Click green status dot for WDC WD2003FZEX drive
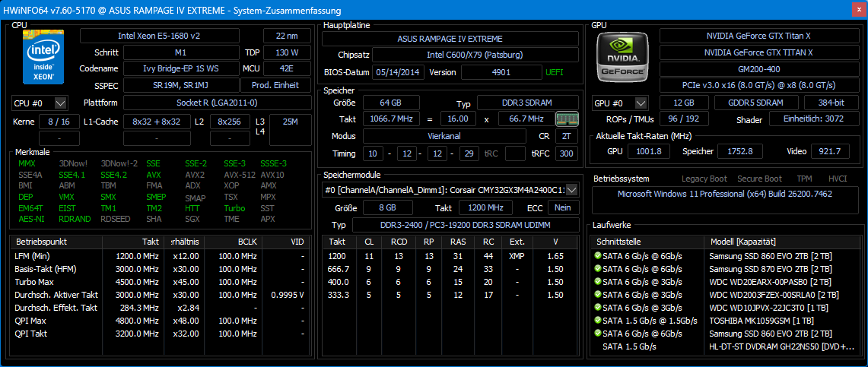 click(598, 295)
